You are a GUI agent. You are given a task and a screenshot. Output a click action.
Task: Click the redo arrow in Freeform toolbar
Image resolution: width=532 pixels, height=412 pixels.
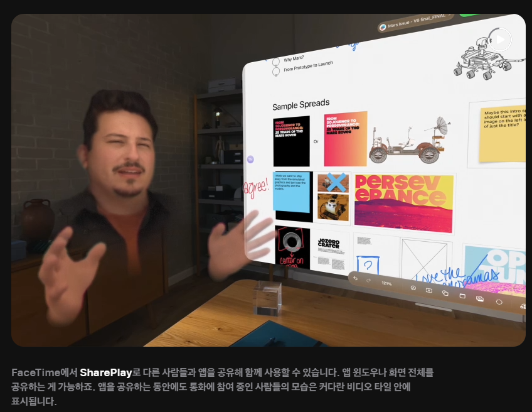point(368,281)
